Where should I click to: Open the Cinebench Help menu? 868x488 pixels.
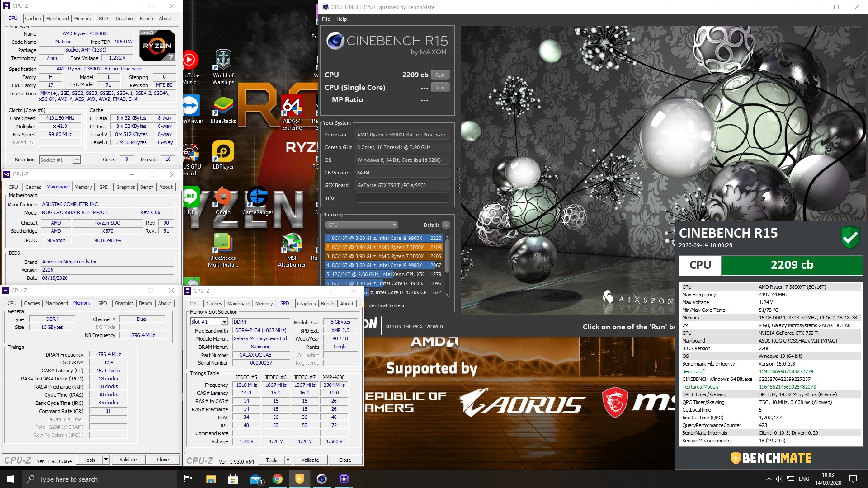click(x=342, y=19)
